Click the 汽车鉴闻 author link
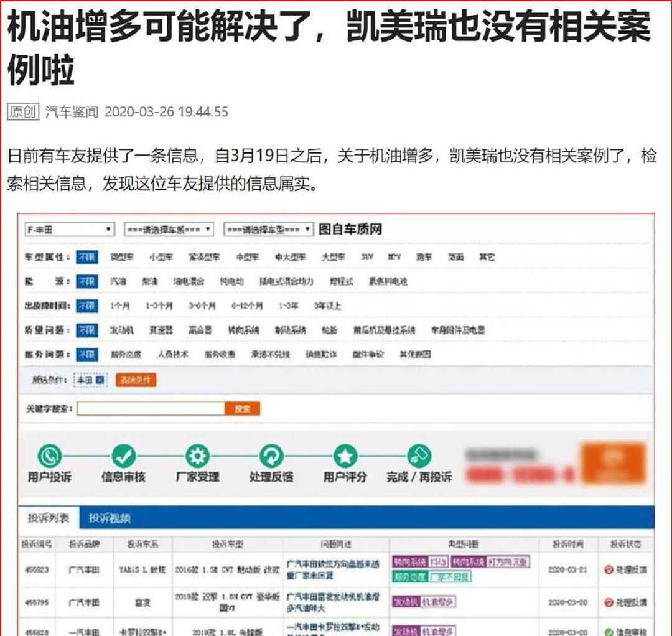The image size is (672, 636). 72,112
